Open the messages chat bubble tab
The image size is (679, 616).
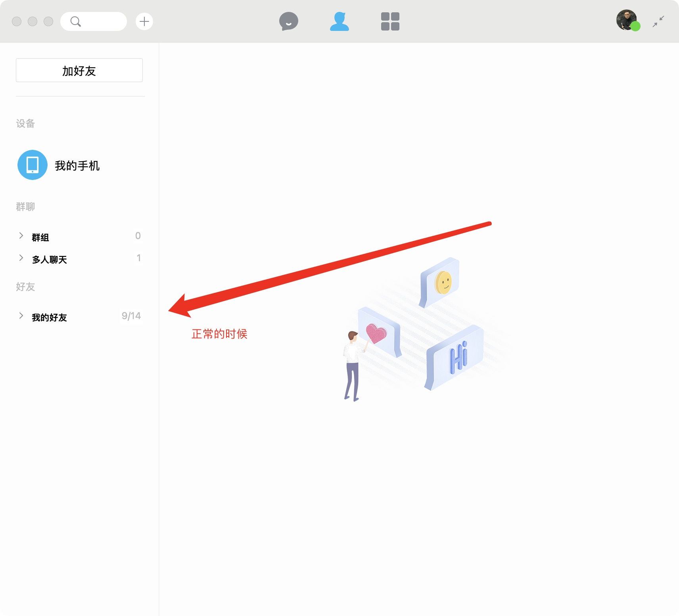[288, 21]
